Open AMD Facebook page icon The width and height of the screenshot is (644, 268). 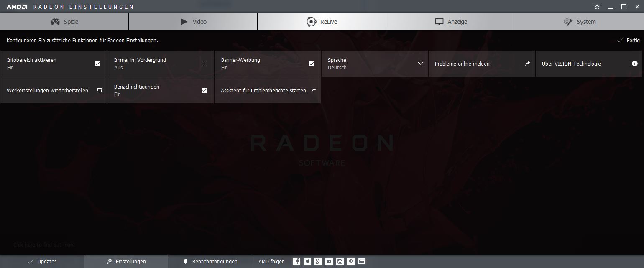click(x=296, y=261)
